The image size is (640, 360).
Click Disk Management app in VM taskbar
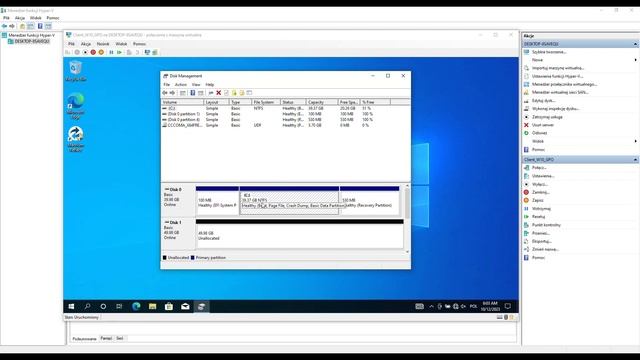pos(201,306)
